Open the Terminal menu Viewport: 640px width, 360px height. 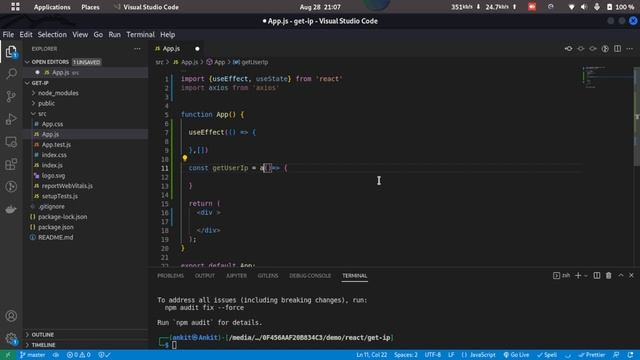[140, 35]
